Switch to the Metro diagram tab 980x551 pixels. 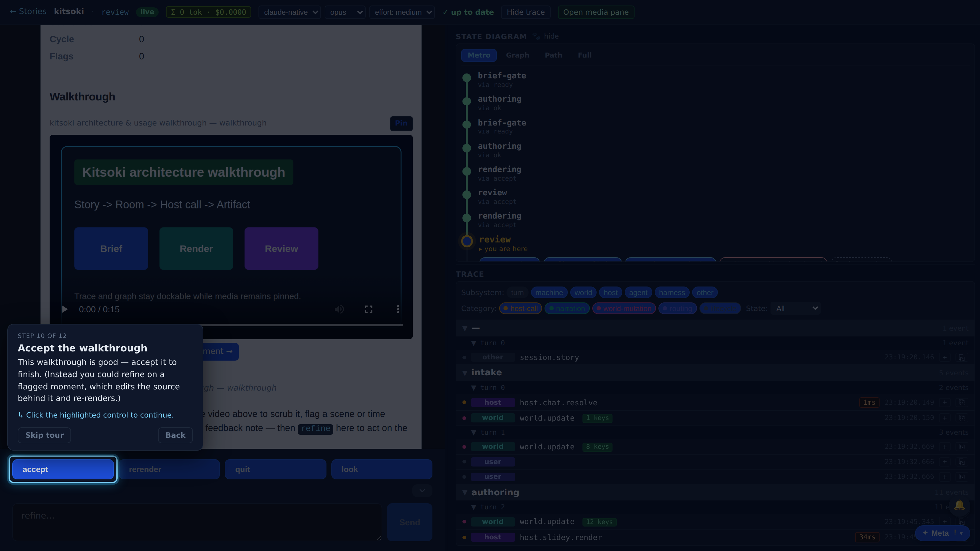point(479,55)
